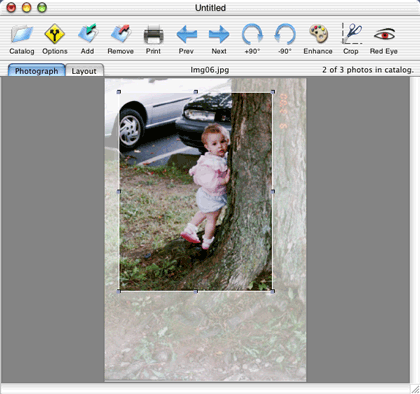Click the Print printer icon
The image size is (420, 394).
coord(153,34)
